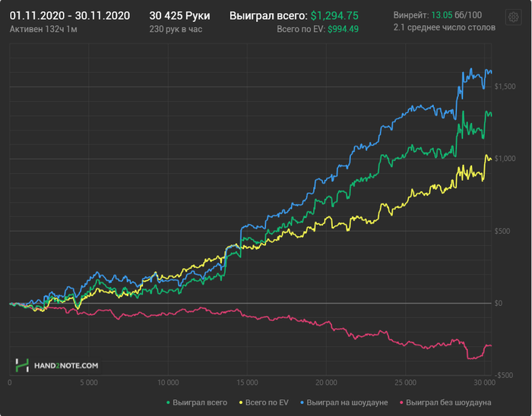Open graph settings gear icon
532x416 pixels.
(513, 17)
